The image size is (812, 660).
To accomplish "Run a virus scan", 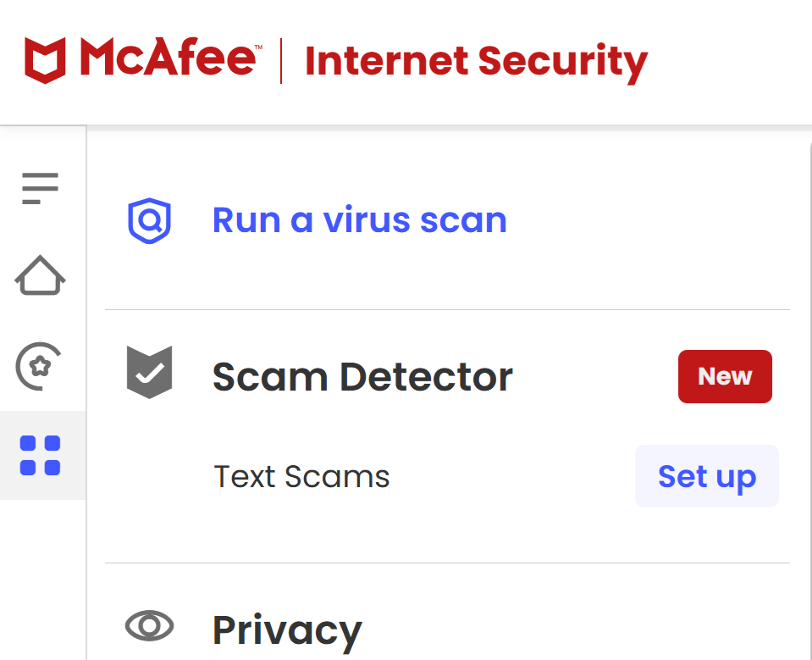I will point(359,220).
